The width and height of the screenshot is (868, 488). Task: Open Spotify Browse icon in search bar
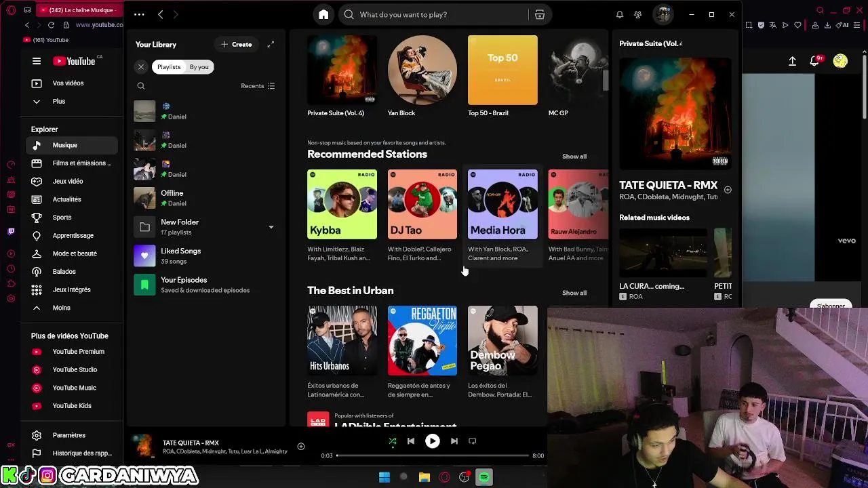[540, 14]
